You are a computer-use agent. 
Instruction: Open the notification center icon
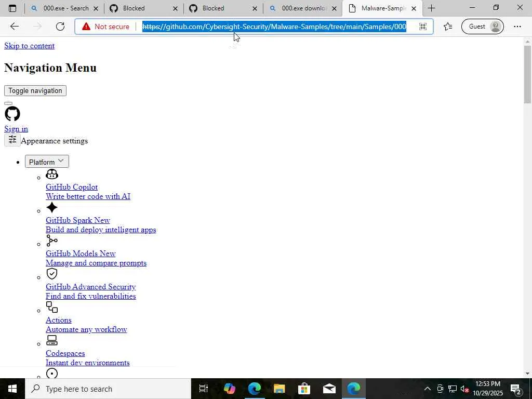coord(516,389)
